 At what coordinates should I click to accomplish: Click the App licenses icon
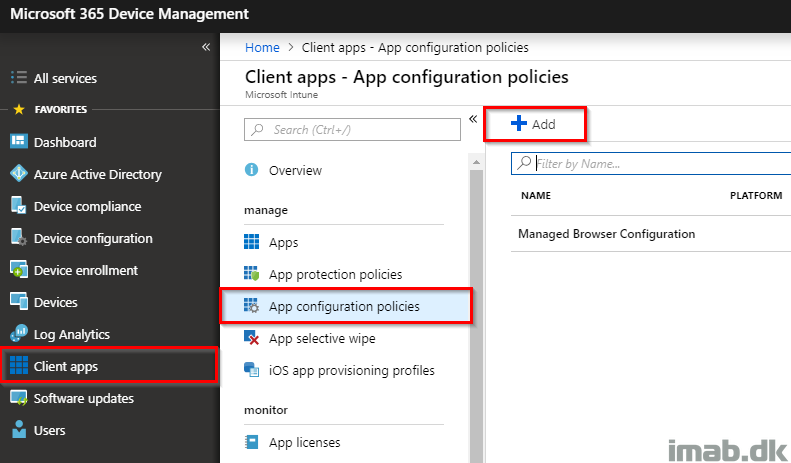(251, 442)
